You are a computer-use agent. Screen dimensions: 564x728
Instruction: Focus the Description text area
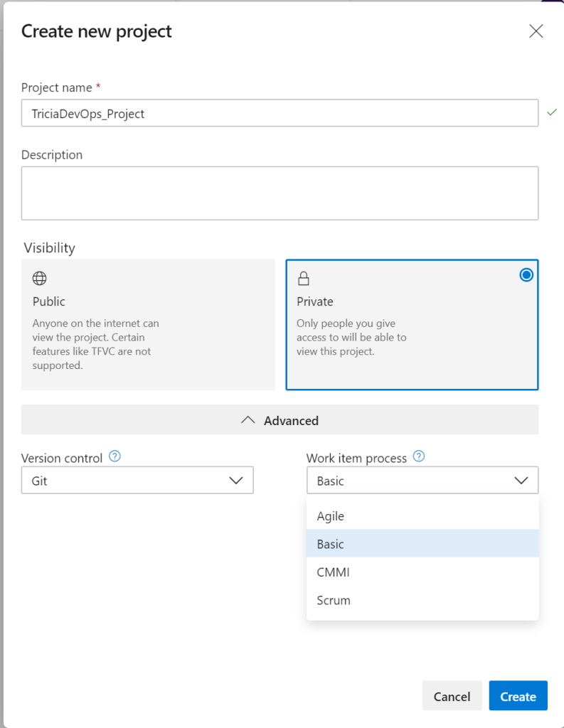click(x=280, y=193)
